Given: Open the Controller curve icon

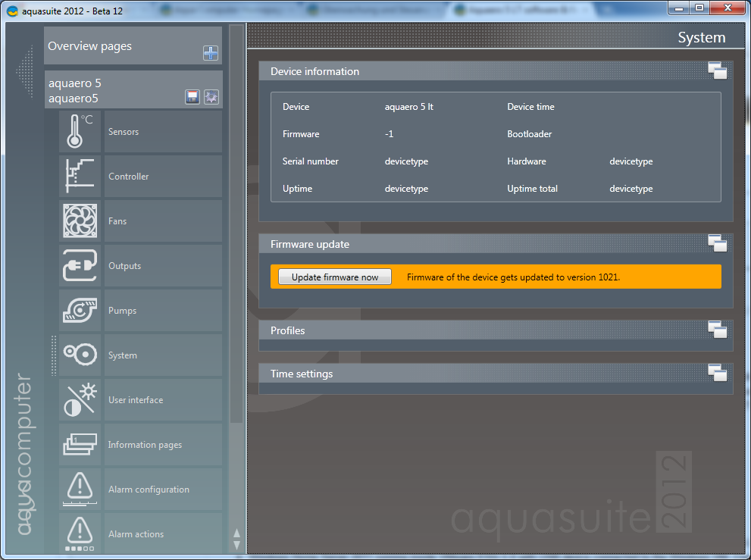Looking at the screenshot, I should pos(80,176).
